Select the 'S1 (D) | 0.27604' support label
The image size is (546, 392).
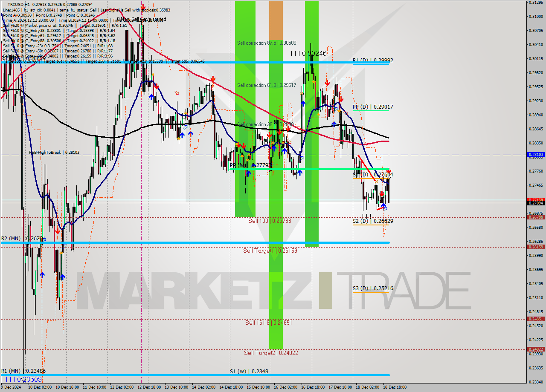tap(373, 175)
